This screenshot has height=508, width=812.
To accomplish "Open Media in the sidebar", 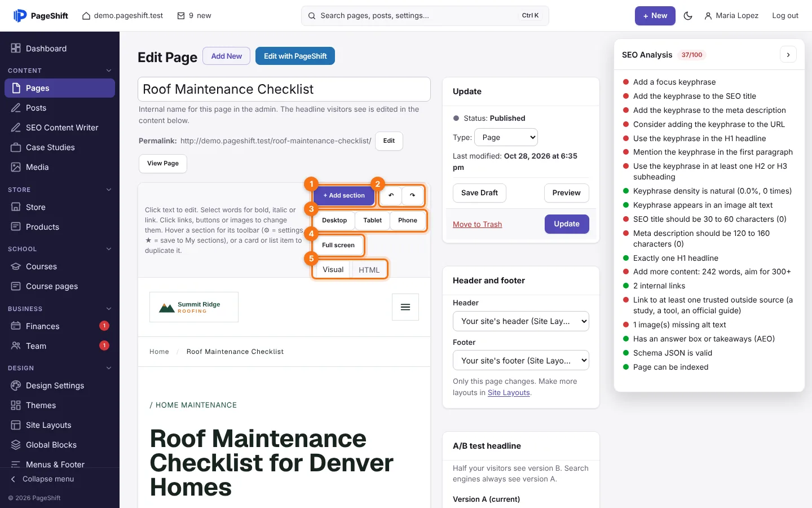I will (60, 167).
